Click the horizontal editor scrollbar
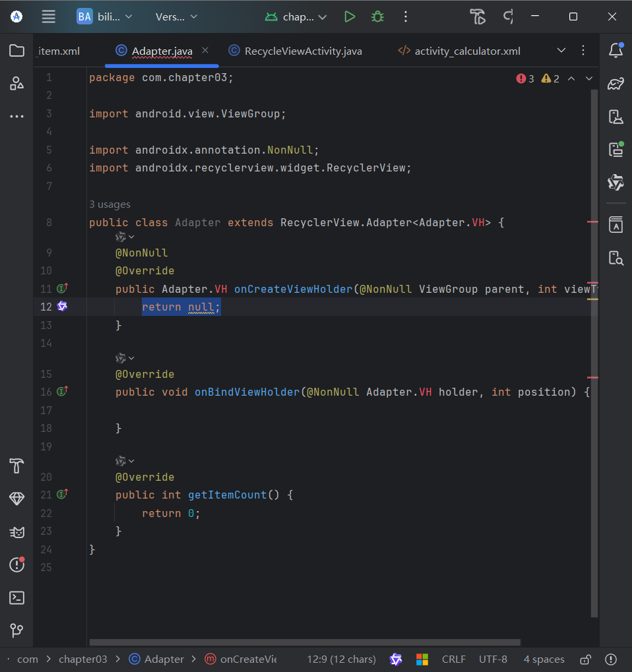The width and height of the screenshot is (632, 672). [x=305, y=642]
